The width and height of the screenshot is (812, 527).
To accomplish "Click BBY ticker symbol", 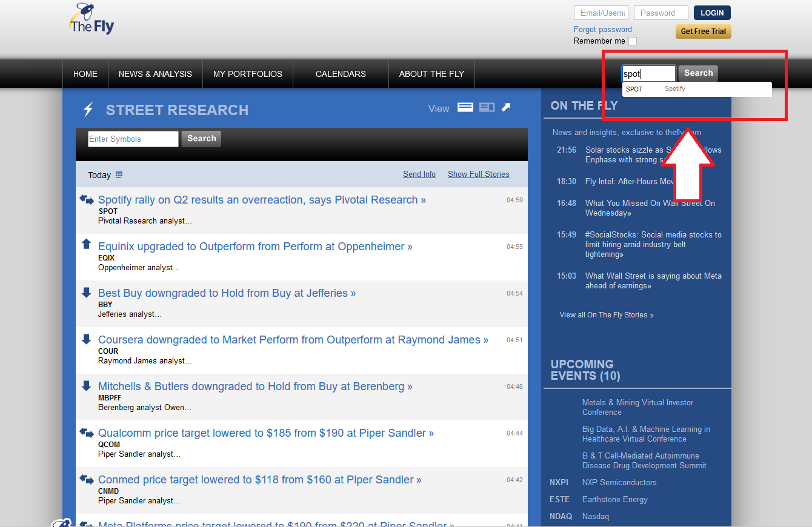I will (105, 305).
